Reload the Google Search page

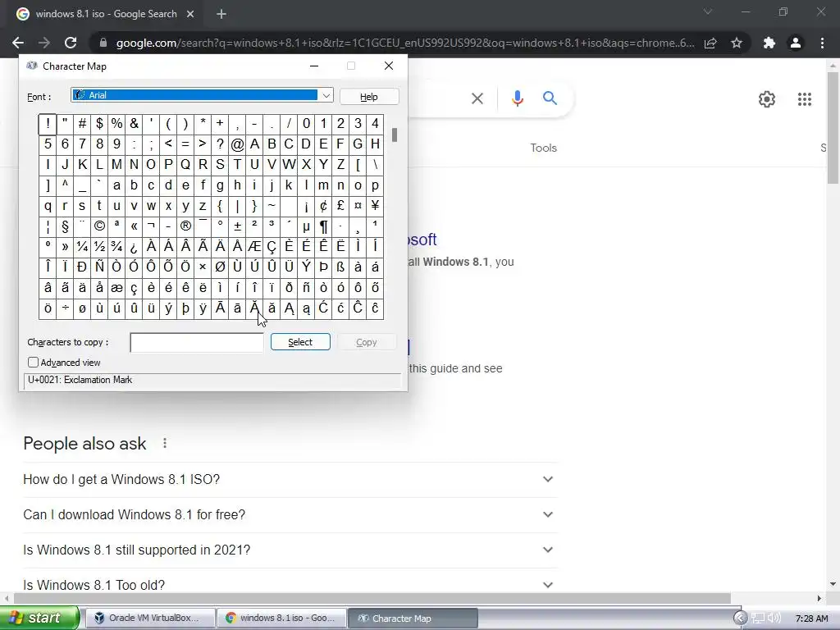71,43
